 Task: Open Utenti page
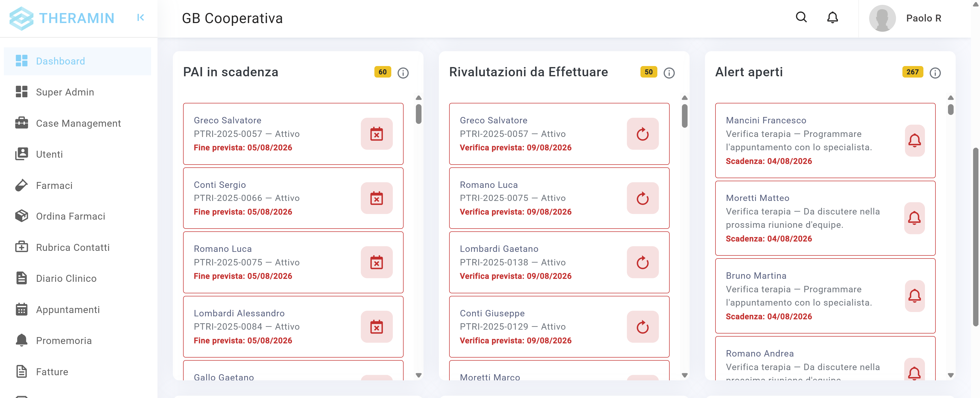(x=77, y=154)
